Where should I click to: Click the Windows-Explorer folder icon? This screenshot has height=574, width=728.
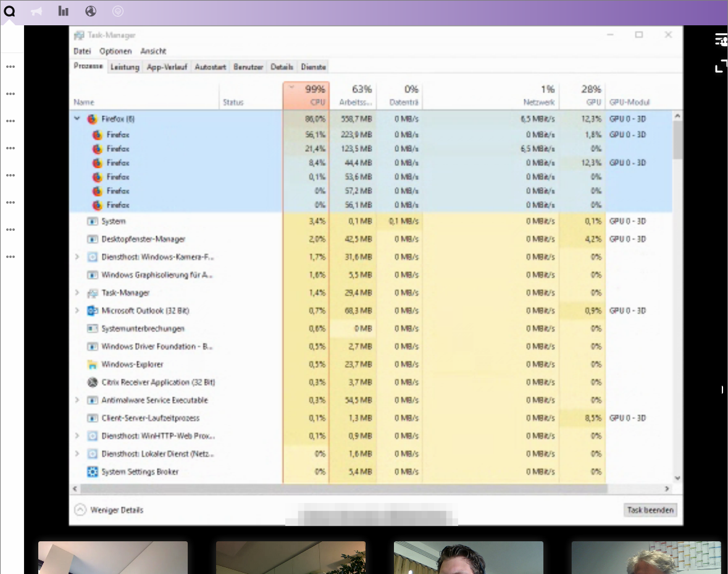click(93, 365)
